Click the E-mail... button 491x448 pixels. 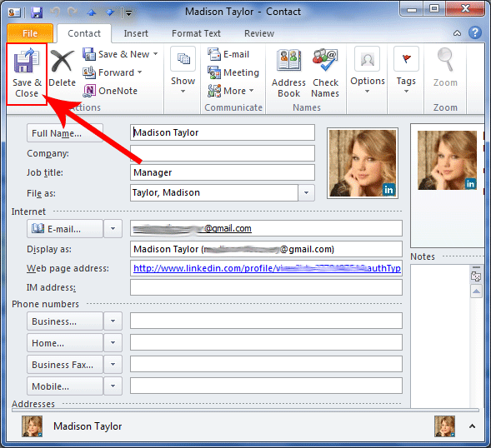pos(65,229)
